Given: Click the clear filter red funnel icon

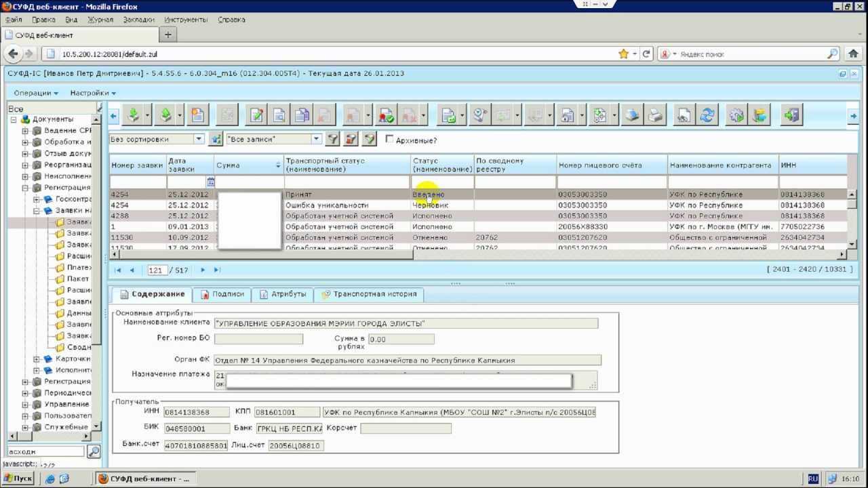Looking at the screenshot, I should 351,139.
